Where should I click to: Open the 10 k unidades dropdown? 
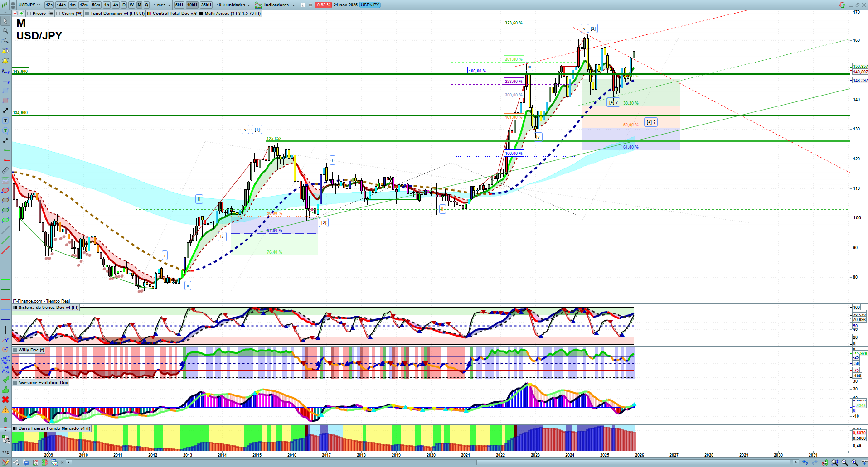[x=233, y=5]
